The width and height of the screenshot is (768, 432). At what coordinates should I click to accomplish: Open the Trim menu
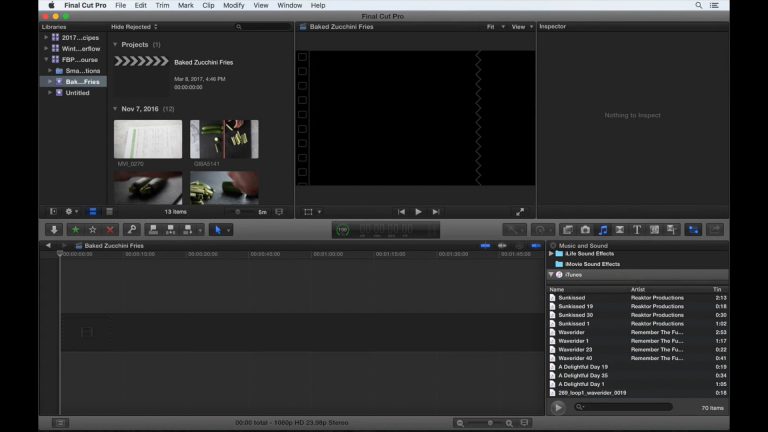pos(162,5)
